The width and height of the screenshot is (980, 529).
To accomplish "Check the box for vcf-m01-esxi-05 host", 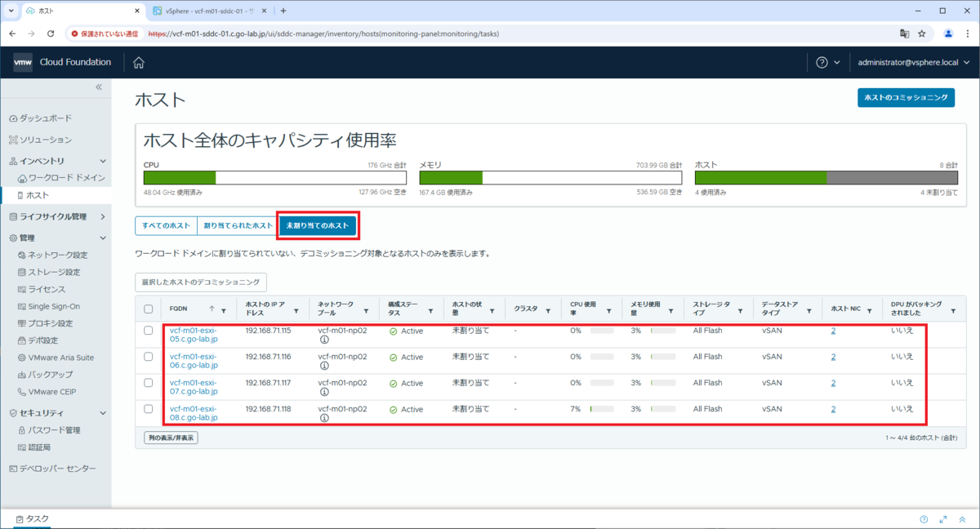I will tap(148, 331).
